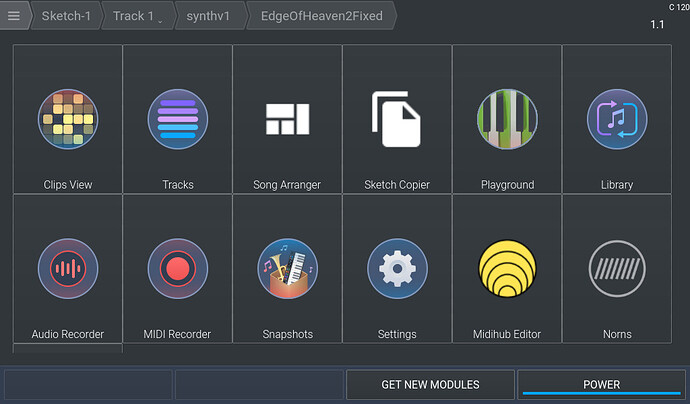This screenshot has height=404, width=690.
Task: Open the Settings gear module
Action: (397, 268)
